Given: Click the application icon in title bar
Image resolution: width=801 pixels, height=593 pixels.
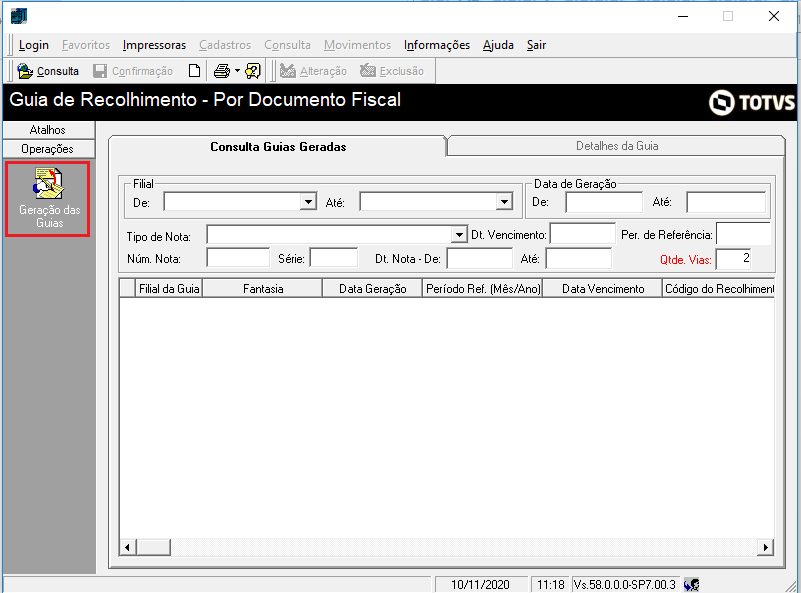Looking at the screenshot, I should tap(18, 16).
